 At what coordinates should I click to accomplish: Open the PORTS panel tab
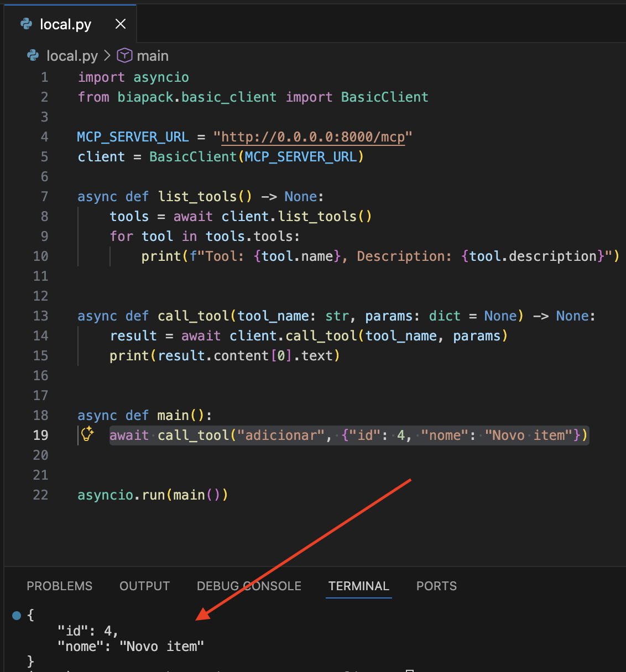[x=437, y=586]
